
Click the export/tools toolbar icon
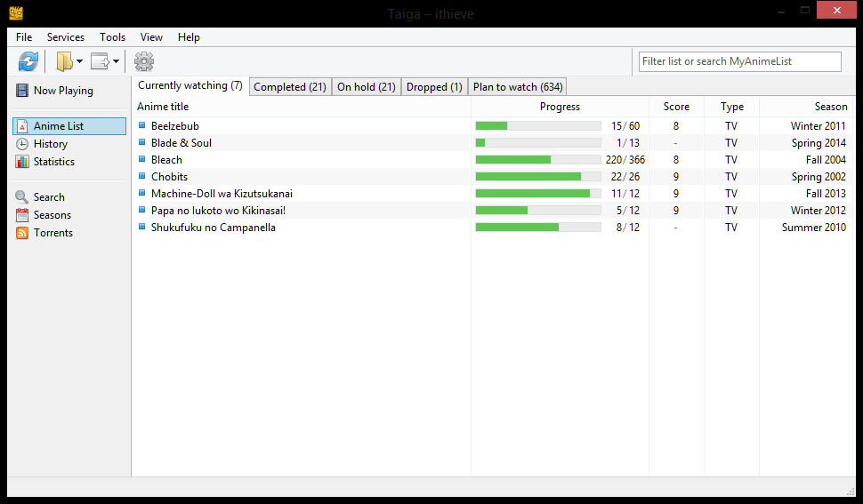(100, 61)
